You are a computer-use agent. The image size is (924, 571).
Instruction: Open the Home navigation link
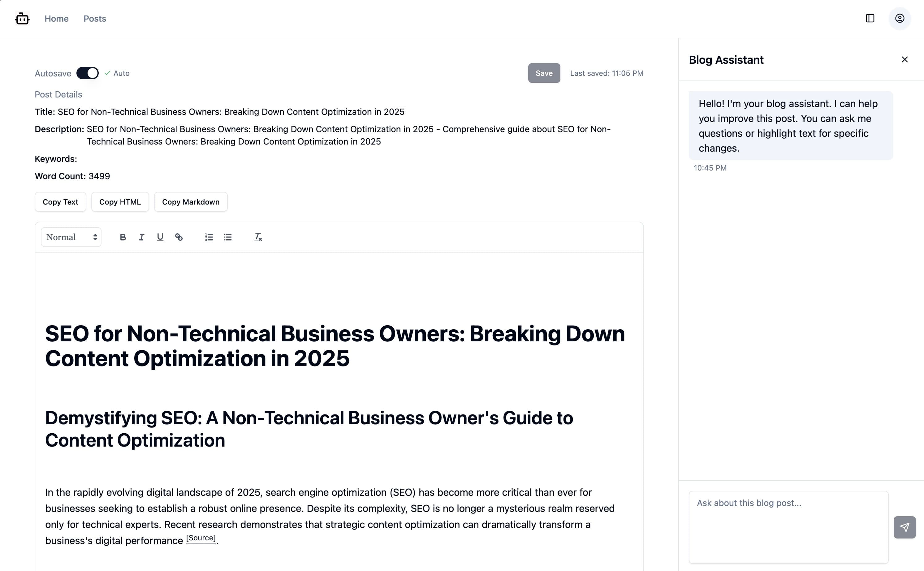(57, 19)
